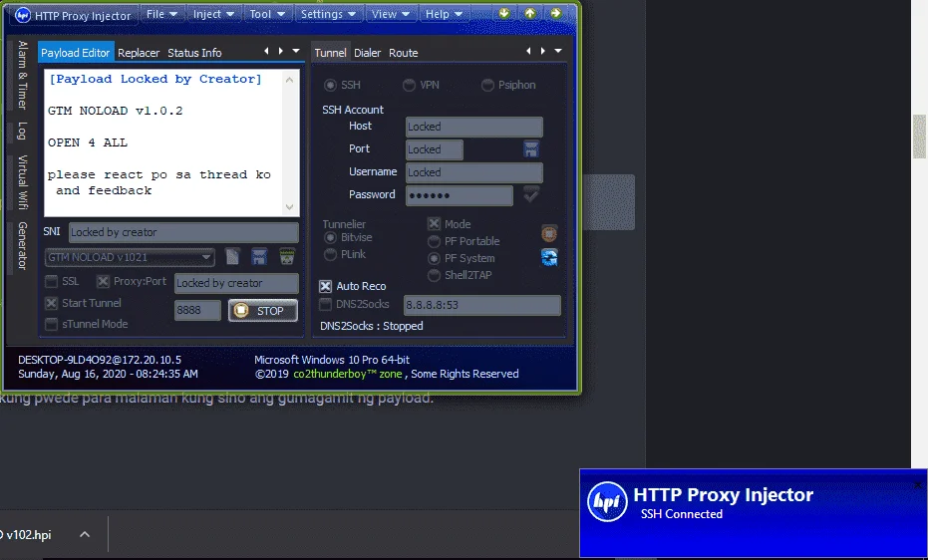The width and height of the screenshot is (928, 560).
Task: Click the floppy save icon beside config dropdown
Action: [x=259, y=257]
